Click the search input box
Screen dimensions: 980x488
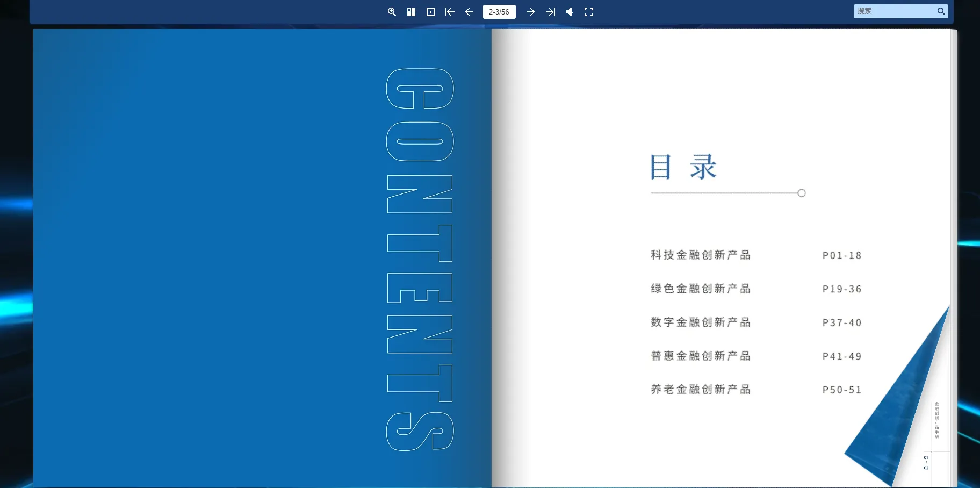tap(895, 11)
